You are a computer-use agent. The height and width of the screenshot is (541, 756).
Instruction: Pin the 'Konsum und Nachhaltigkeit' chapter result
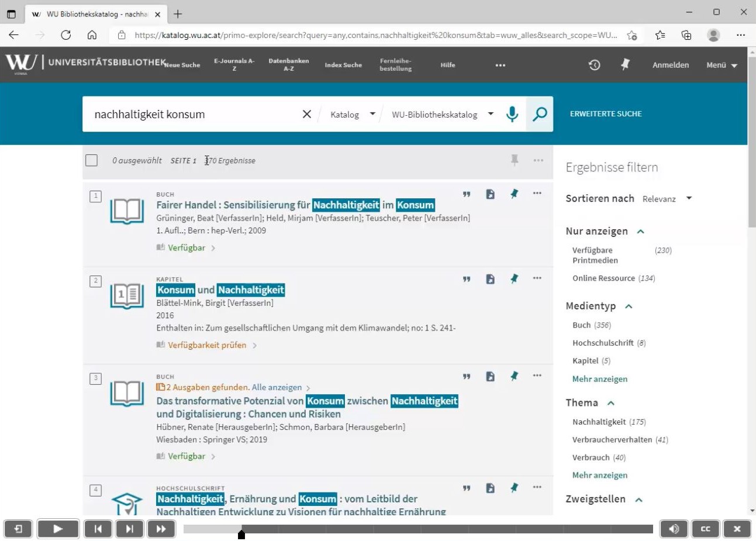(x=514, y=279)
